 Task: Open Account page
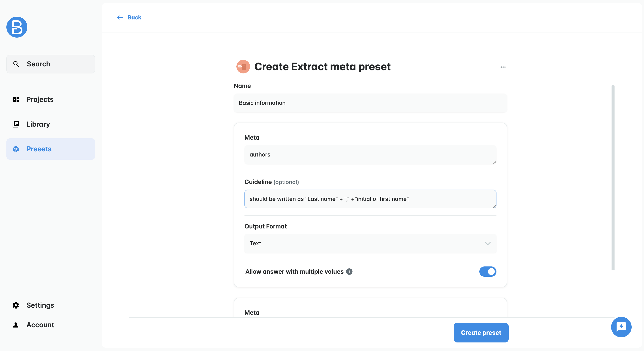pos(40,325)
